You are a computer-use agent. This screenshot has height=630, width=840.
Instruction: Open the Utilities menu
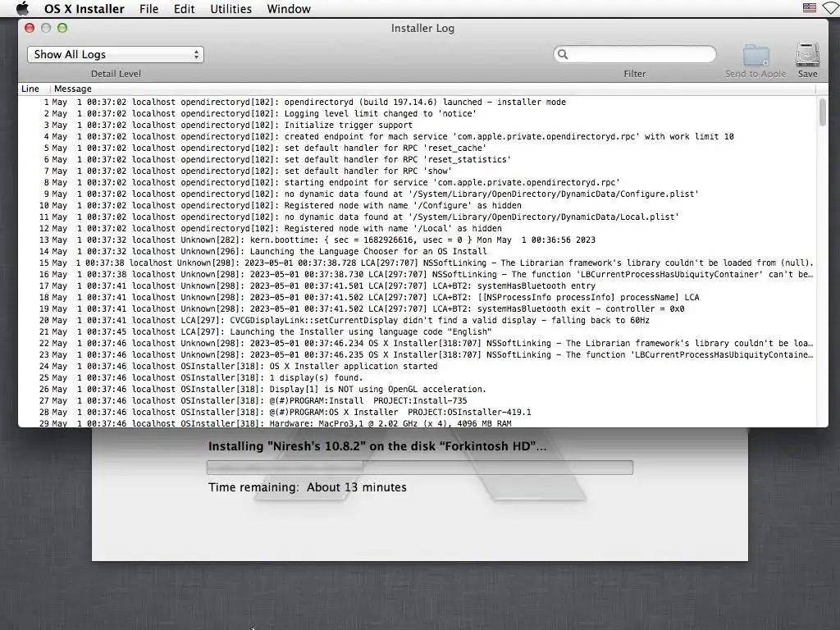231,9
